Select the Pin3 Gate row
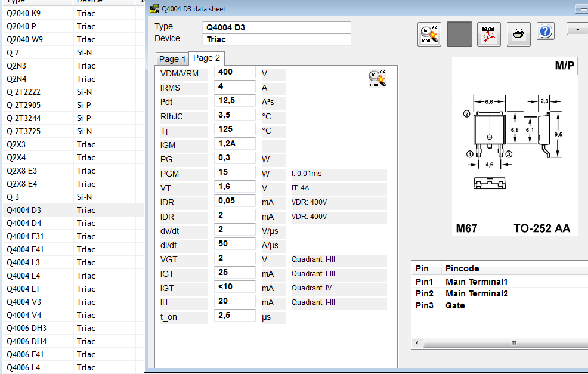588x374 pixels. coord(500,306)
